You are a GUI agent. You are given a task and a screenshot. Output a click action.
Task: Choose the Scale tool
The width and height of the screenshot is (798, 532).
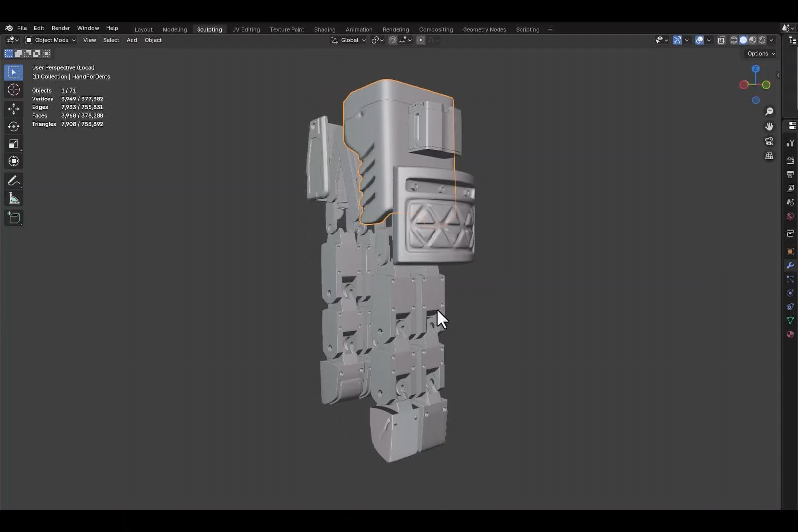tap(14, 144)
